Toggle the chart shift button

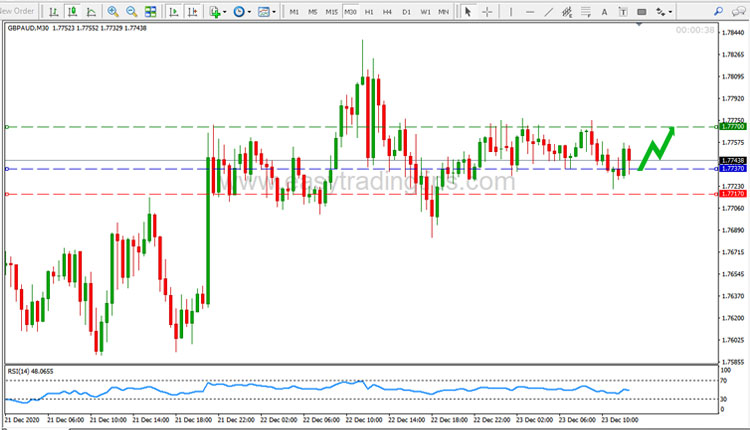point(192,11)
